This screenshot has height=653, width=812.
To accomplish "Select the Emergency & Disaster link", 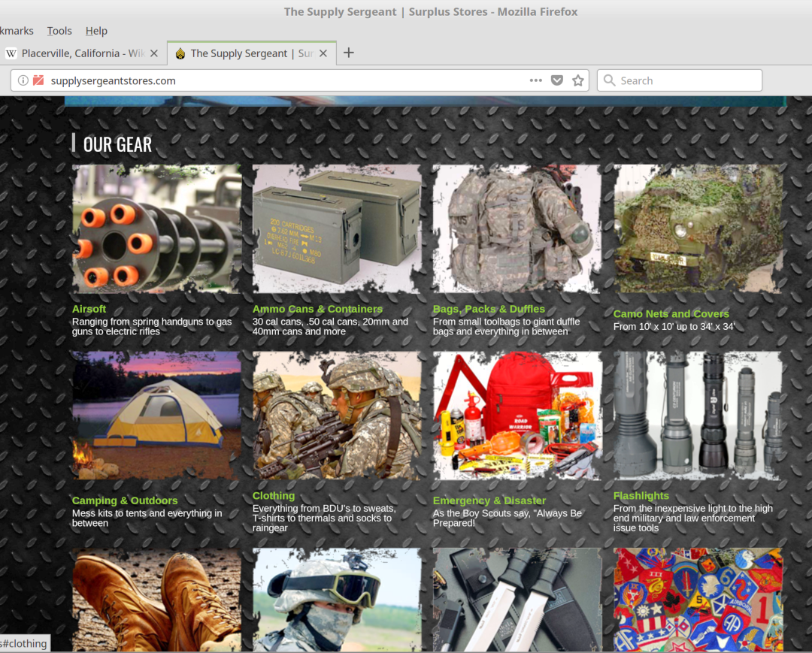I will pyautogui.click(x=489, y=500).
